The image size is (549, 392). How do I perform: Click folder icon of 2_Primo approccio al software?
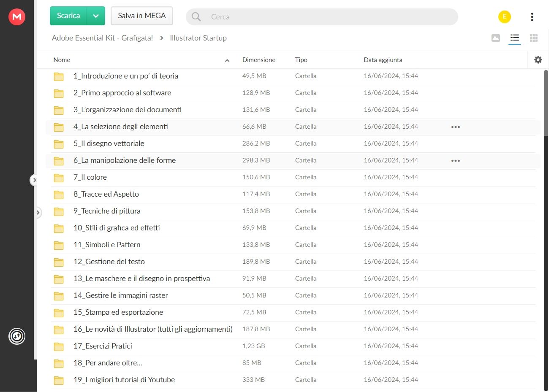point(59,93)
